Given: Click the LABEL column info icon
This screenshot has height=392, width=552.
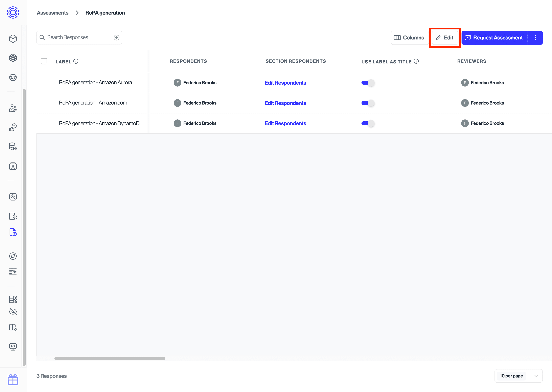Looking at the screenshot, I should [76, 61].
